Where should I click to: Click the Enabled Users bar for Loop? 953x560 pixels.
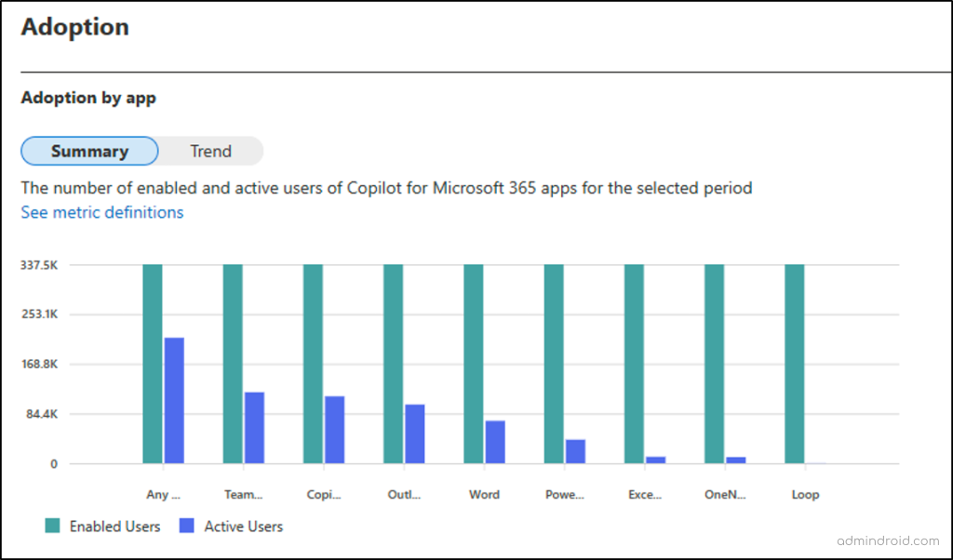(794, 363)
